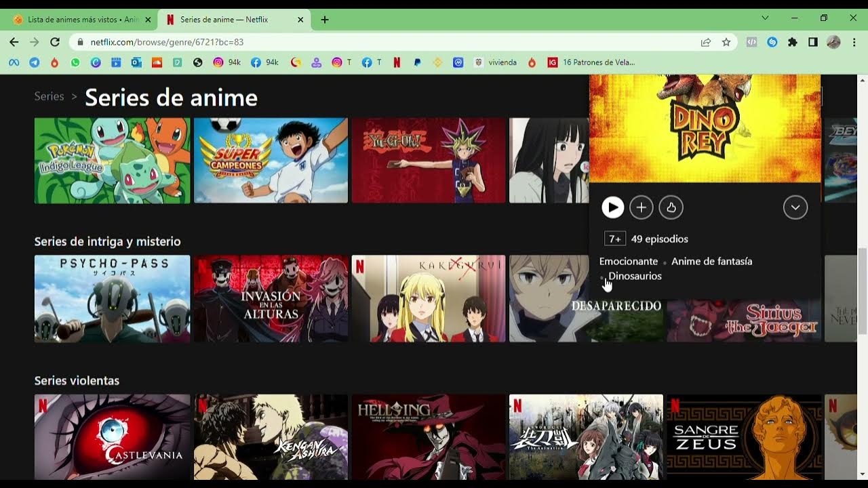Reload the Netflix page
The image size is (868, 488).
click(x=55, y=42)
